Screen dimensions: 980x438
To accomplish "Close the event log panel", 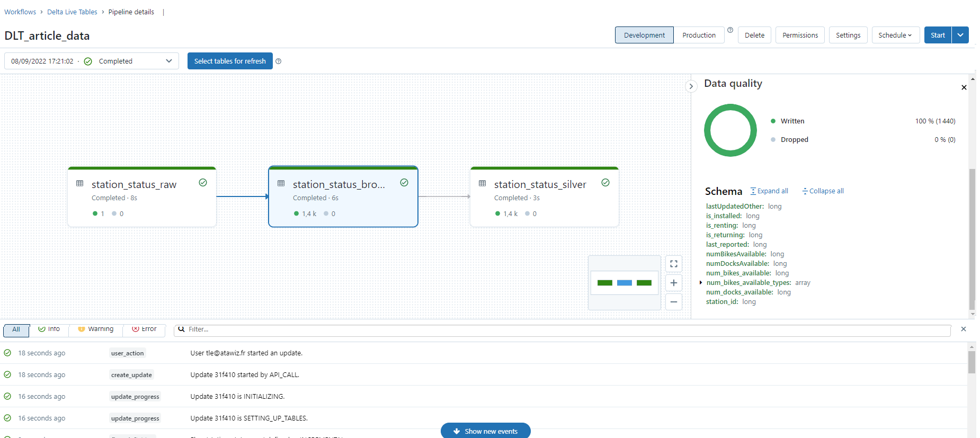I will 963,329.
